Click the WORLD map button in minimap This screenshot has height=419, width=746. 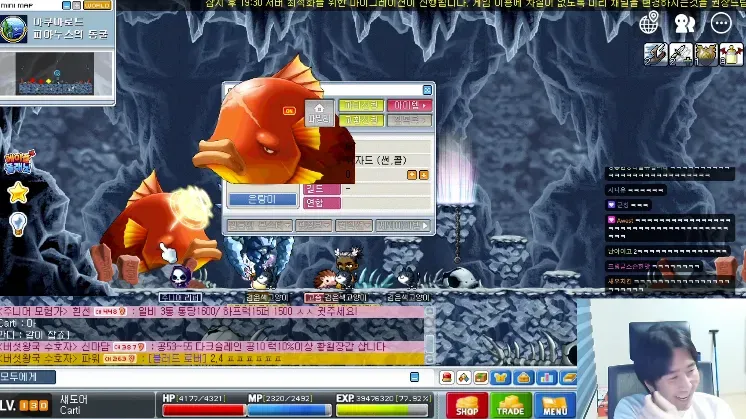[x=98, y=5]
